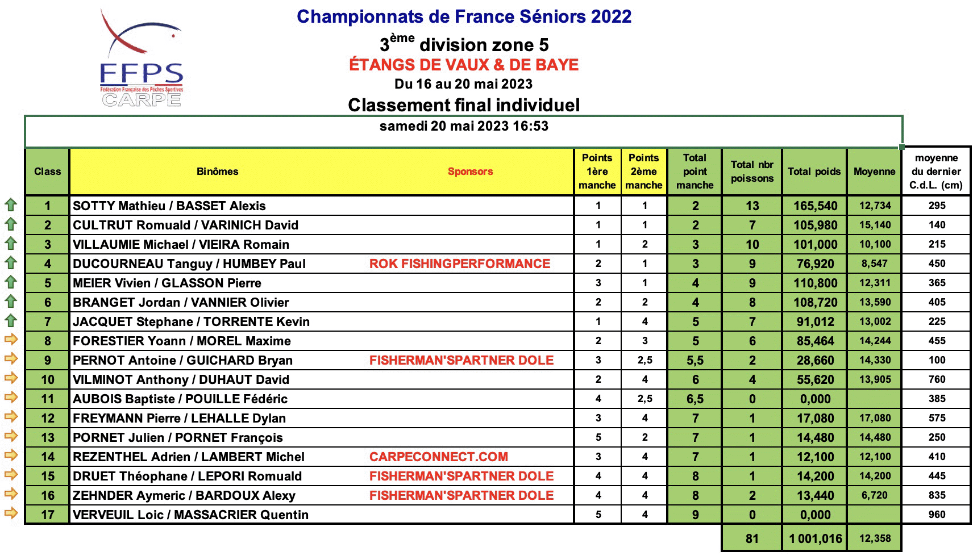Click the orange right arrow beside rank 8
This screenshot has height=560, width=973.
(11, 340)
